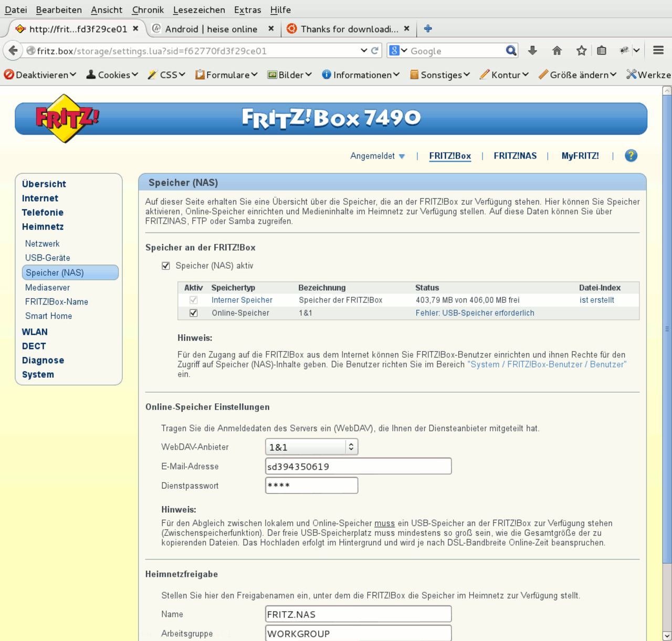Open the Bilder toolbar dropdown
Screen dimensions: 672x641
coord(290,75)
